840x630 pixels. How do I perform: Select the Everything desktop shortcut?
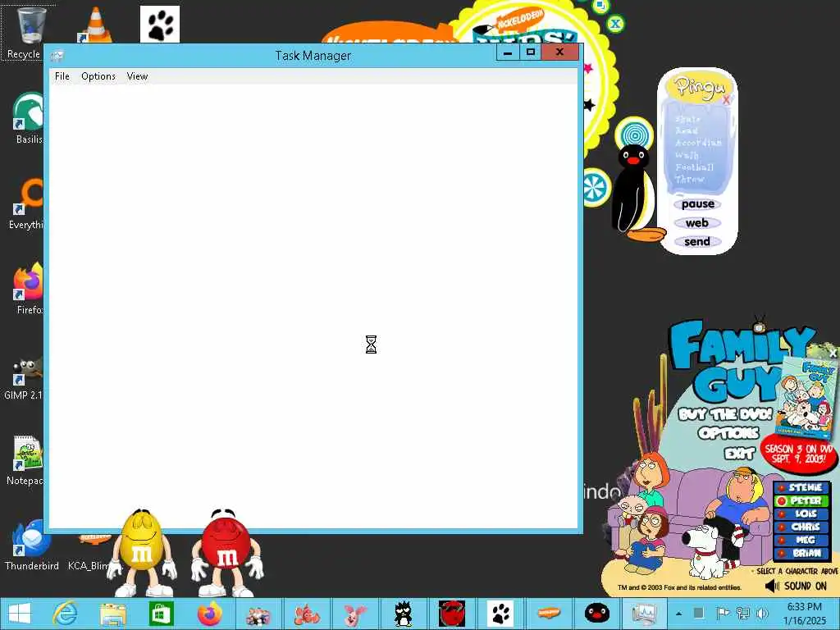(27, 203)
